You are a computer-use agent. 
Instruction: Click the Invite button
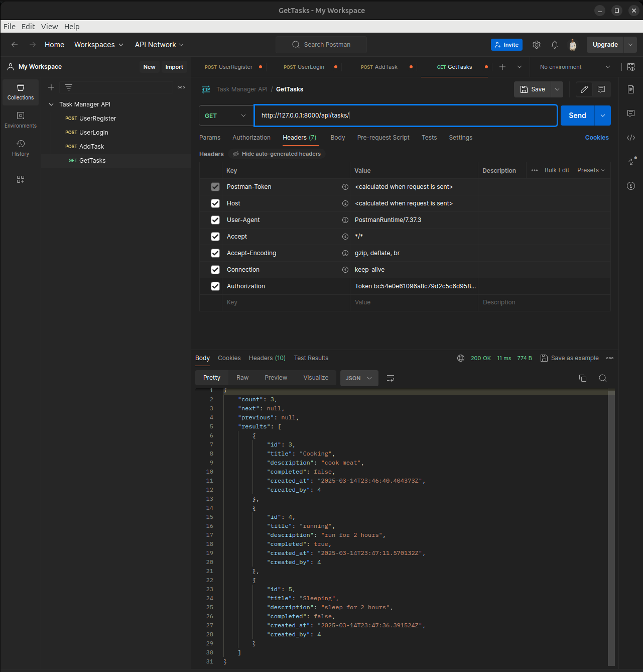(506, 45)
